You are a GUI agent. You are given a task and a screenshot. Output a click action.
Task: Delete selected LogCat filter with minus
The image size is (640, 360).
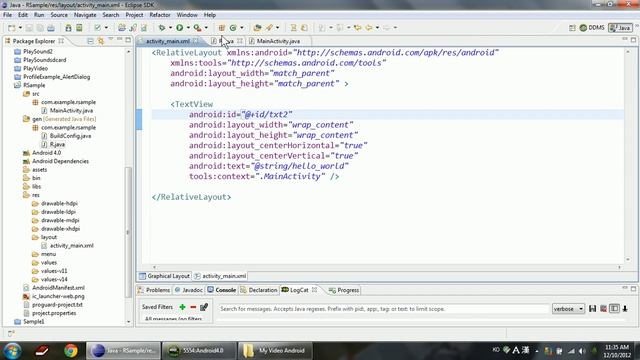(193, 307)
